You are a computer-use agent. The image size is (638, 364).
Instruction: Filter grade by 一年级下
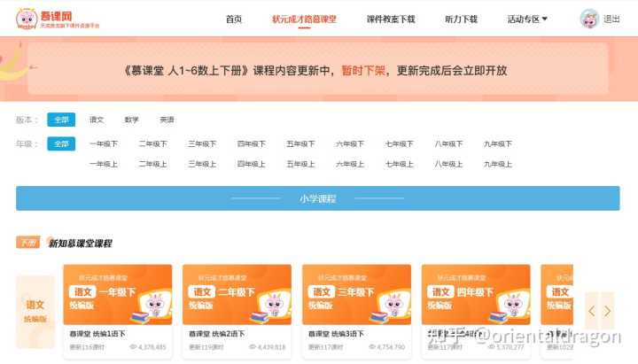click(104, 144)
